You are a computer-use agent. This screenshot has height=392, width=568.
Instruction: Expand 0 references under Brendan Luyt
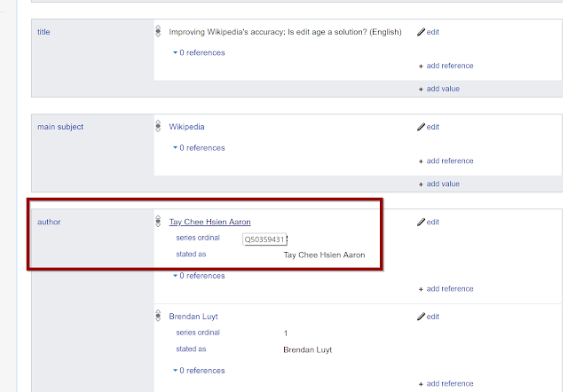[199, 371]
